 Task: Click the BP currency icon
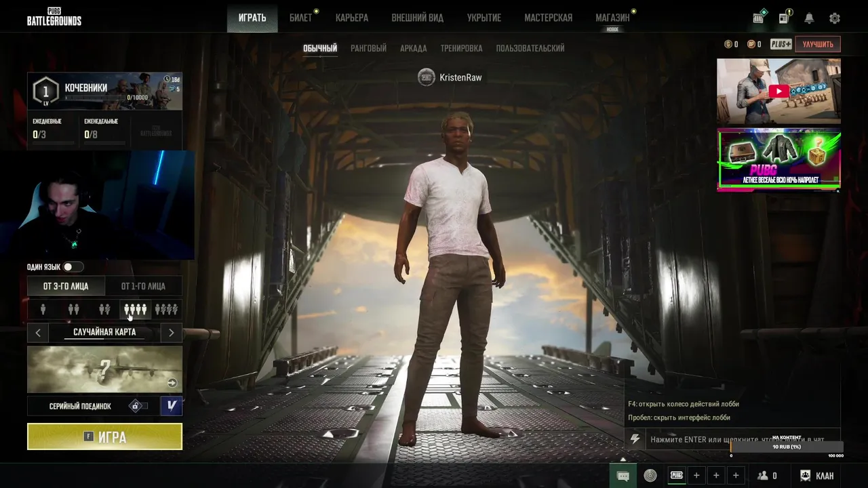tap(751, 44)
